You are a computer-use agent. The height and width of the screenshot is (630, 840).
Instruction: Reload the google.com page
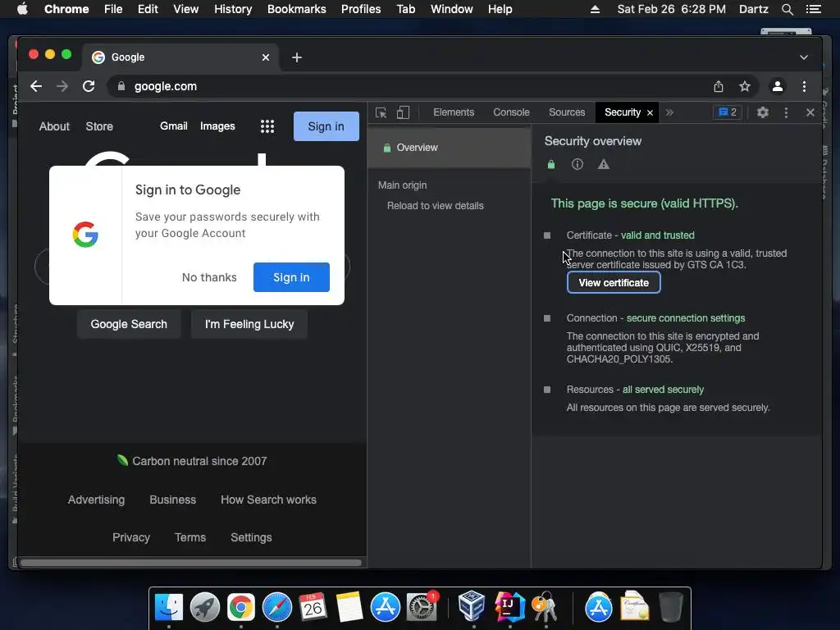89,86
